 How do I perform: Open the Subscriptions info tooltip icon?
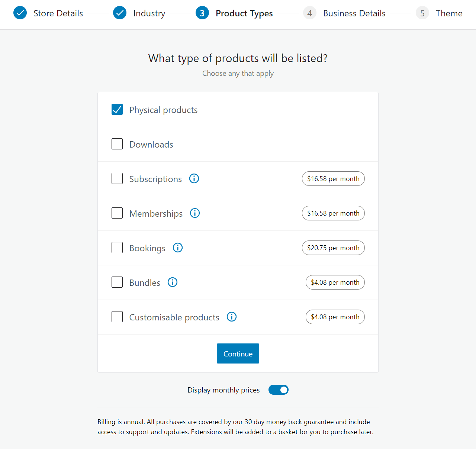[194, 178]
